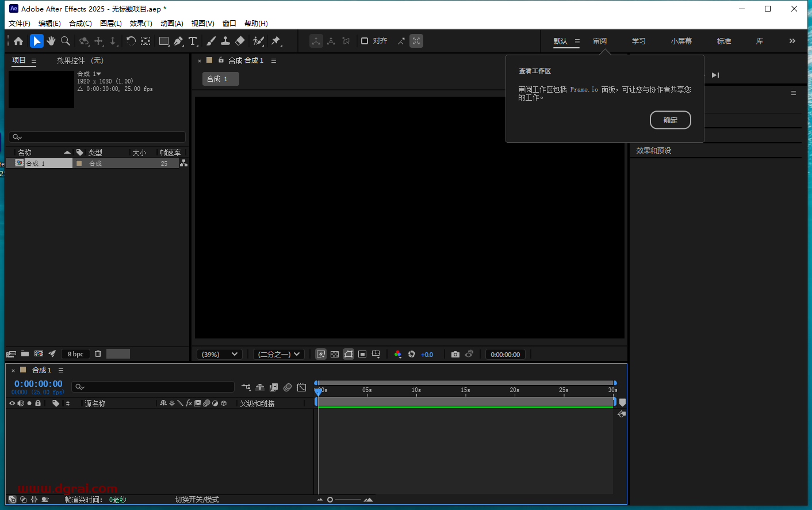This screenshot has height=510, width=812.
Task: Select the Orbit camera tool
Action: 84,41
